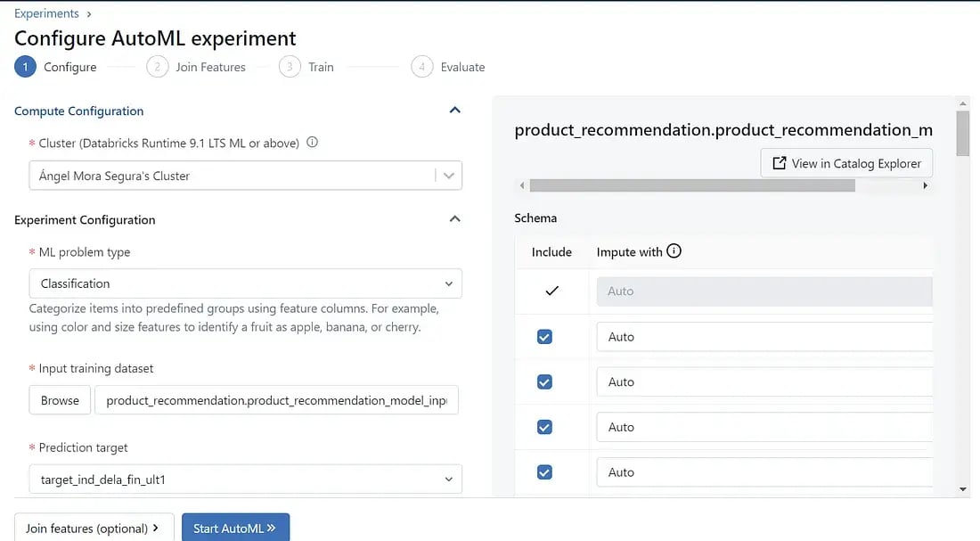Image resolution: width=980 pixels, height=541 pixels.
Task: Click the Start AutoML button
Action: [x=235, y=528]
